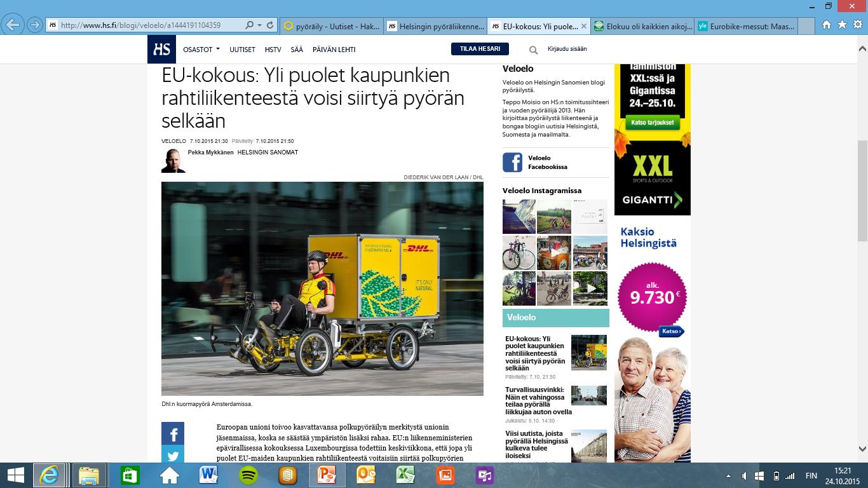
Task: Click the volume speaker tray icon
Action: [x=744, y=475]
